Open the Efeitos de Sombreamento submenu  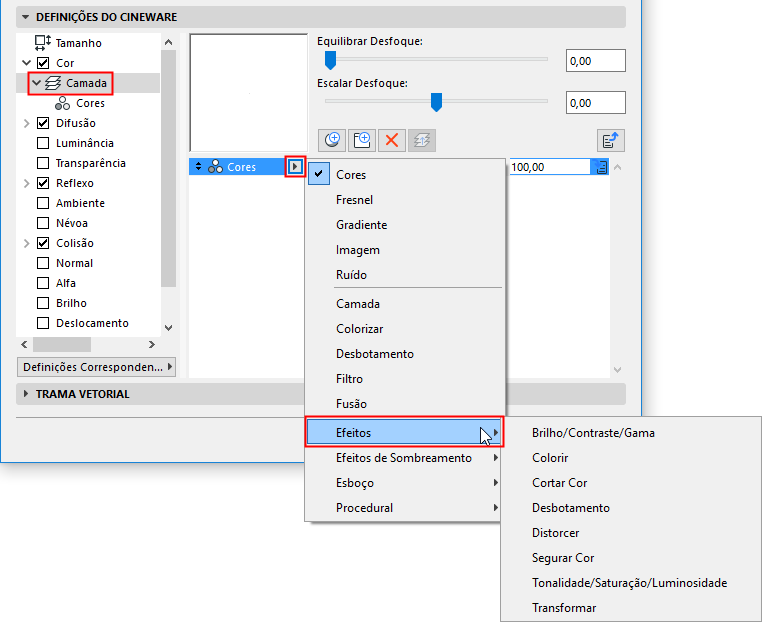click(x=403, y=458)
